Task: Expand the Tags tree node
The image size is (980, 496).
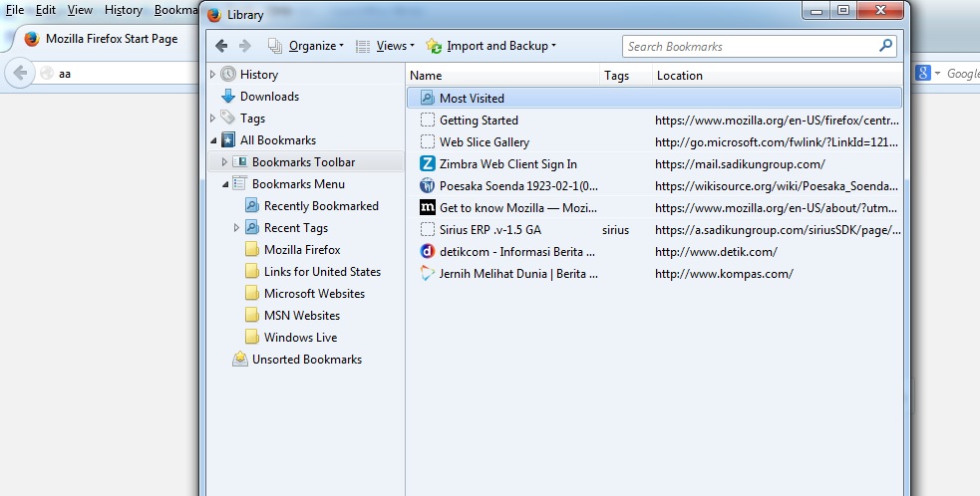Action: [212, 119]
